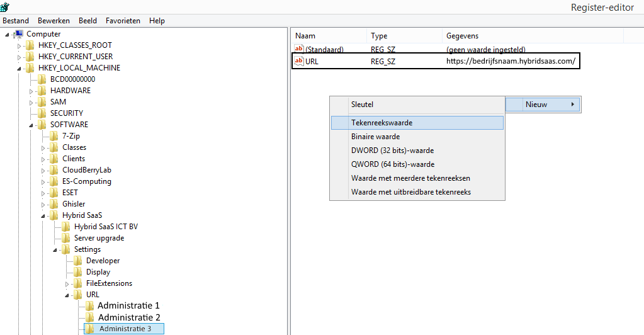Click the 7-Zip folder icon
The width and height of the screenshot is (644, 335).
click(54, 136)
